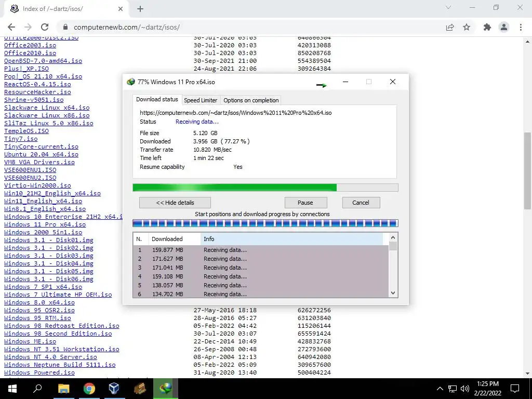Click the download URL text in the dialog

pos(236,113)
